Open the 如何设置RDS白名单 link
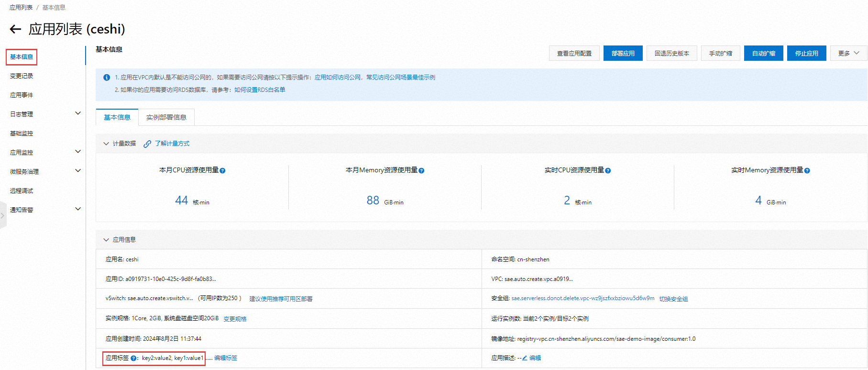This screenshot has height=370, width=868. [260, 90]
